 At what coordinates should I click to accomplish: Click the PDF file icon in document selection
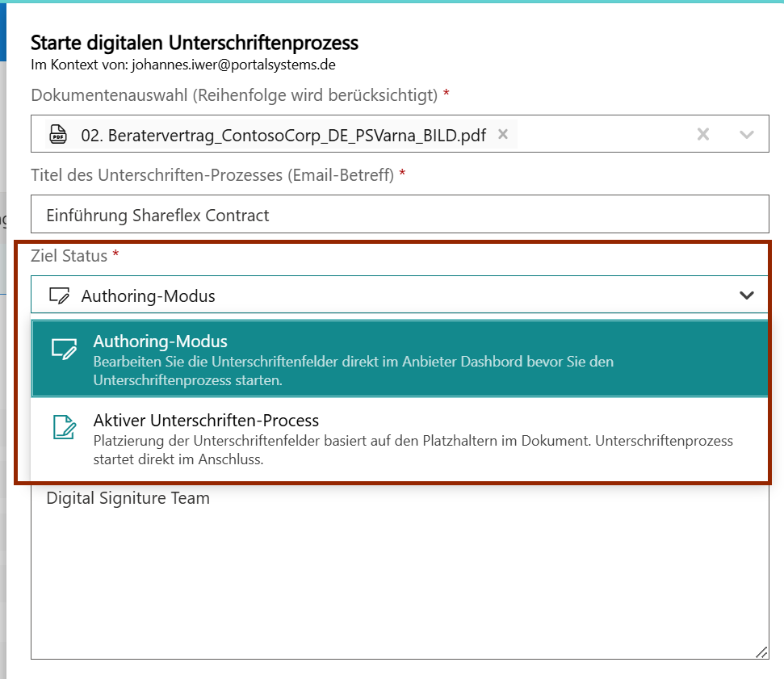58,134
